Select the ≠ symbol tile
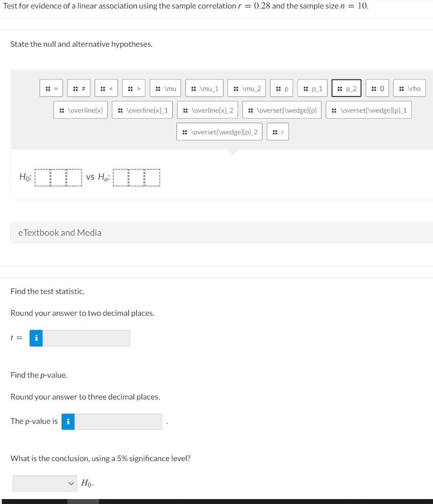Viewport: 433px width, 504px height. click(x=78, y=88)
